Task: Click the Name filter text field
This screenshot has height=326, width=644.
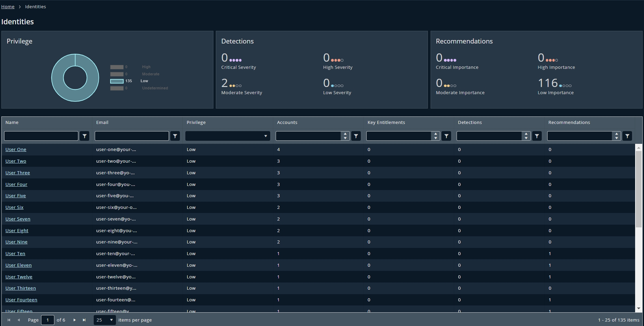Action: click(x=41, y=136)
